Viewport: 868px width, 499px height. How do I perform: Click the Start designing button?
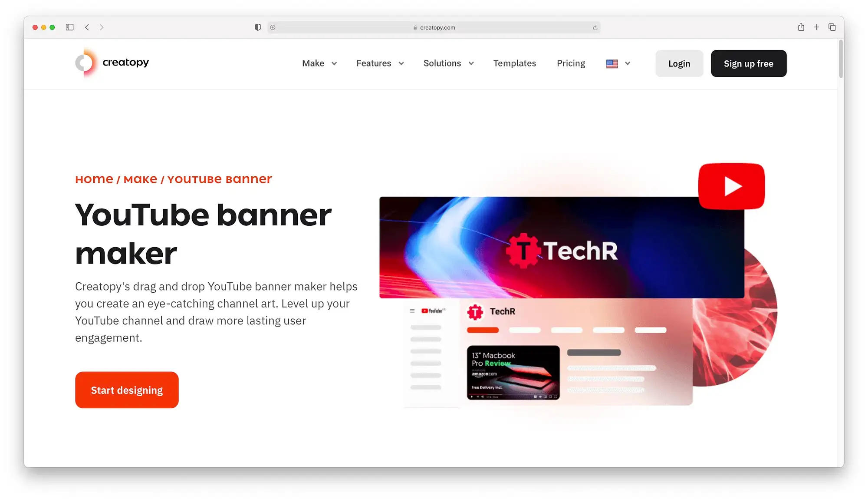(x=126, y=390)
